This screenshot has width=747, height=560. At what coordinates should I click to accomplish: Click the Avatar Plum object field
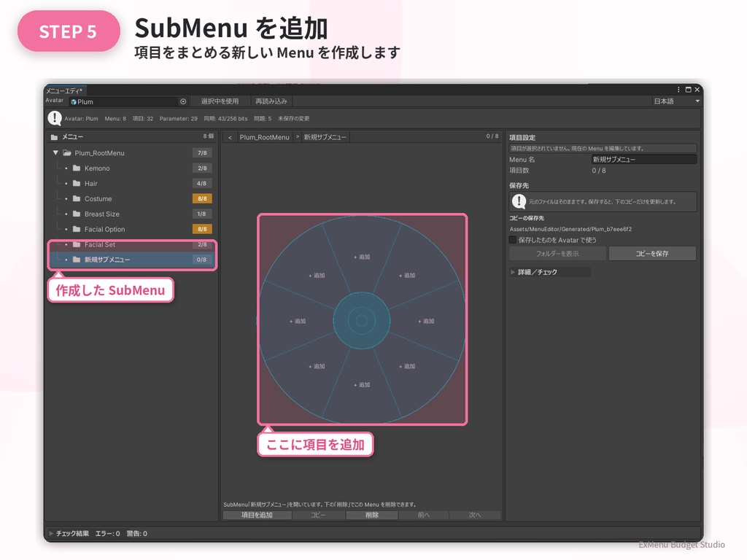pyautogui.click(x=128, y=101)
